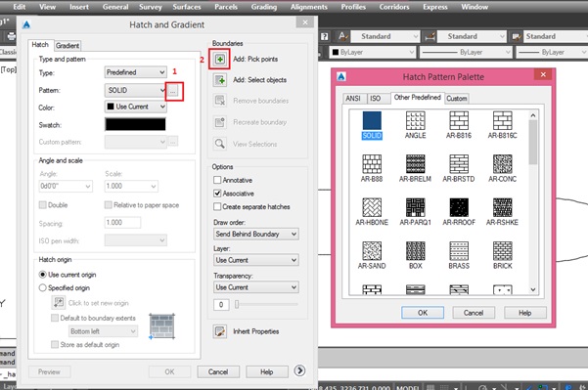Open the Type dropdown showing Predefined
The image size is (588, 390).
tap(135, 72)
